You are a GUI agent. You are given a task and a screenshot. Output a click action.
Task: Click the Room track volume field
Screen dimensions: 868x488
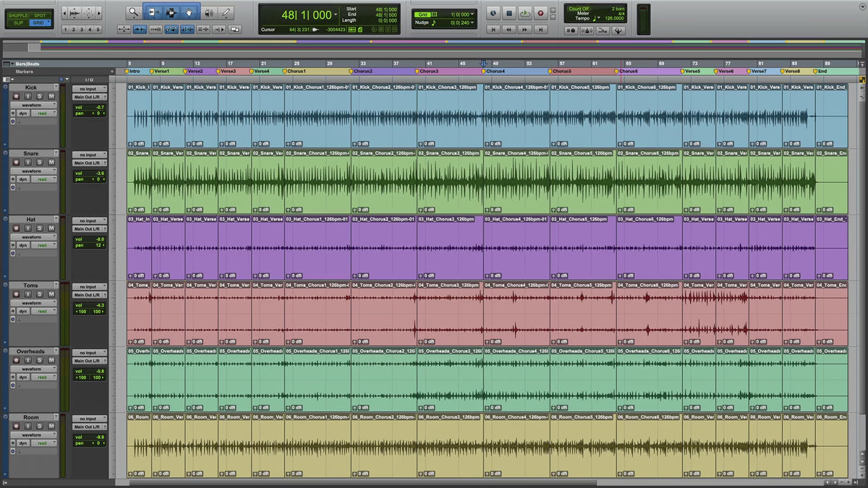click(x=89, y=437)
